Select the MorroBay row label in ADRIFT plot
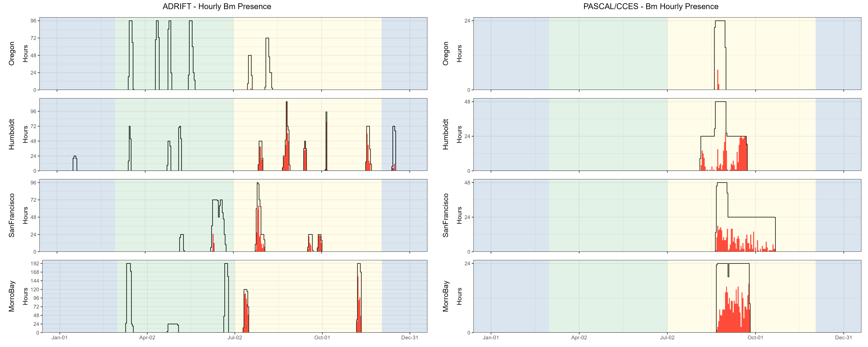 (x=12, y=296)
